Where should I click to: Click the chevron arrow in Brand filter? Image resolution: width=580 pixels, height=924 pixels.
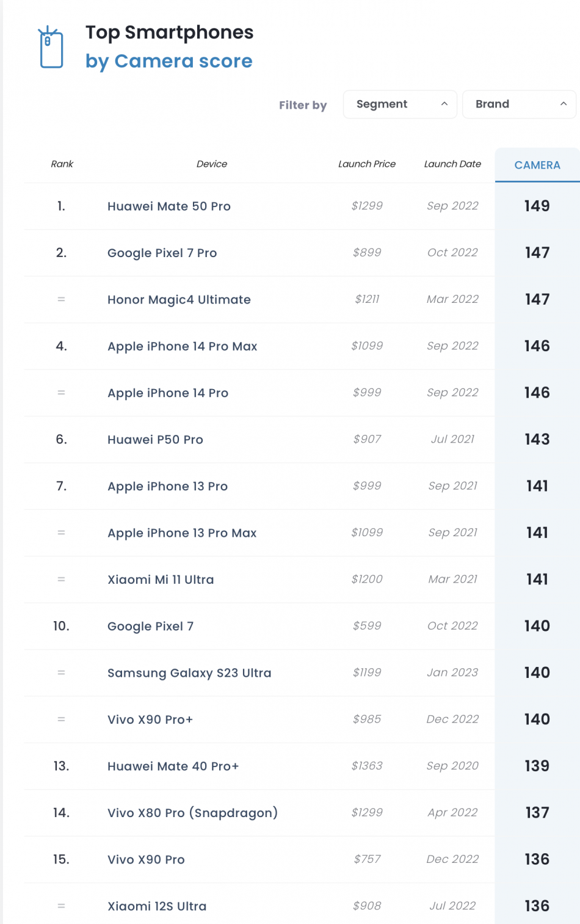coord(564,104)
